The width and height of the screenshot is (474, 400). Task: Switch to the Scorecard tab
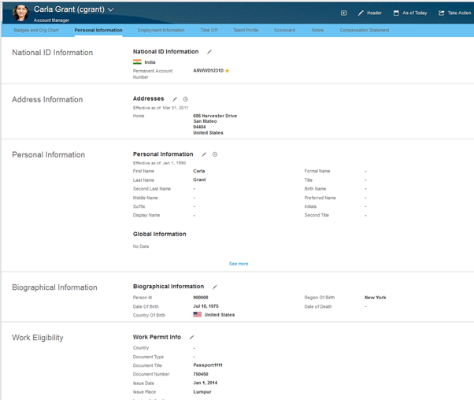284,30
